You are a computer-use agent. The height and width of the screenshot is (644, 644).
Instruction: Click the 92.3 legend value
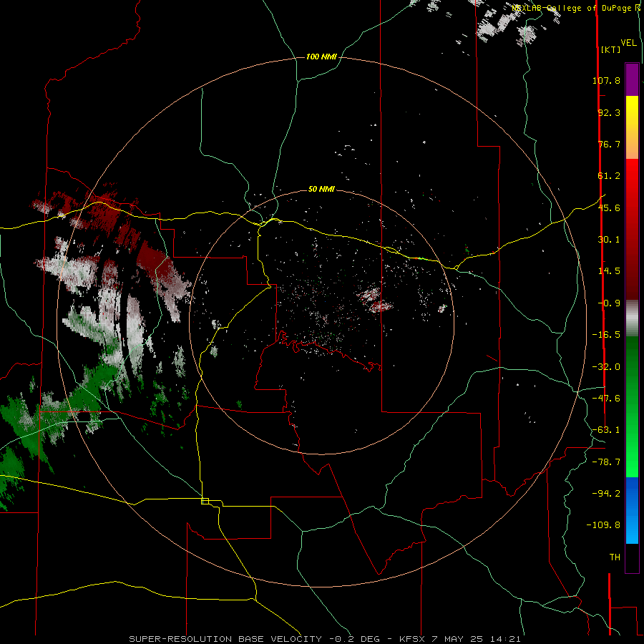(x=609, y=112)
